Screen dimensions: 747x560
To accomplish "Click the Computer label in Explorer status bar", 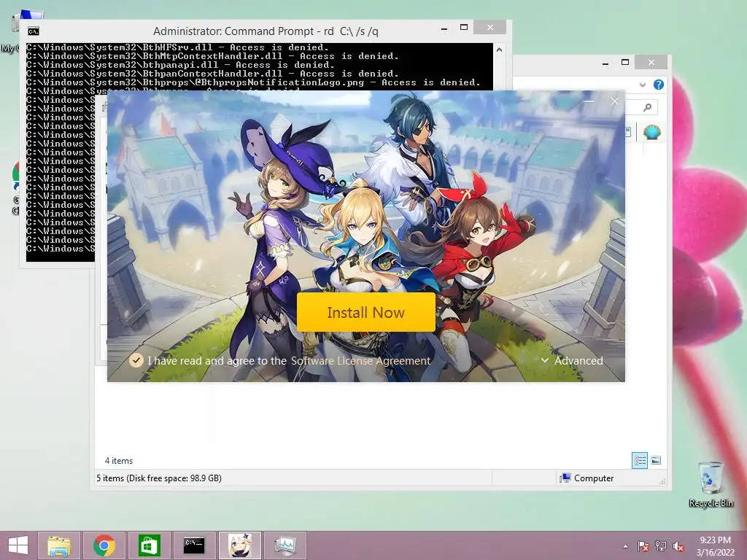I will 594,478.
